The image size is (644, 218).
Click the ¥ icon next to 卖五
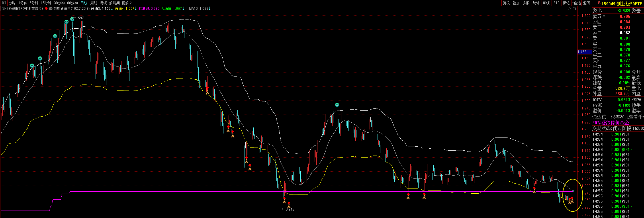tap(604, 17)
